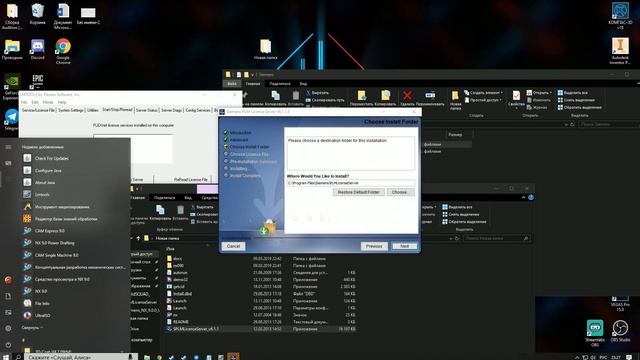Image resolution: width=640 pixels, height=360 pixels.
Task: Open the Recycle Bin on the desktop
Action: click(38, 14)
